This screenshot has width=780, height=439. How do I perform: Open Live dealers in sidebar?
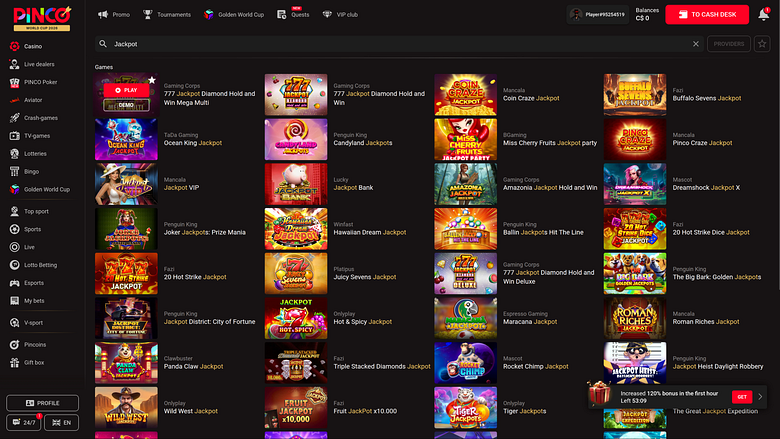[32, 64]
